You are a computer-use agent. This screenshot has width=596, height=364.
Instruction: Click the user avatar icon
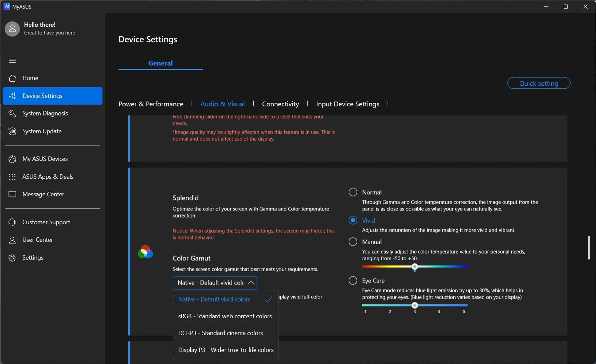(x=12, y=29)
